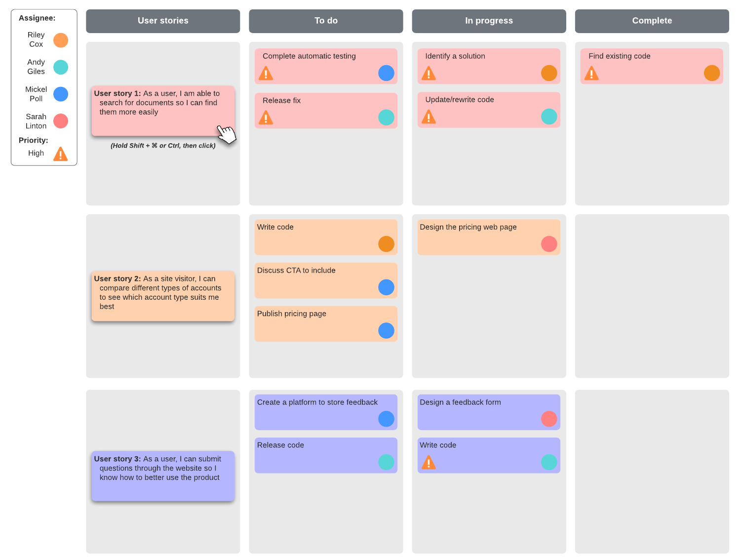The image size is (741, 560).
Task: Click the warning icon on Find existing code
Action: [x=591, y=74]
